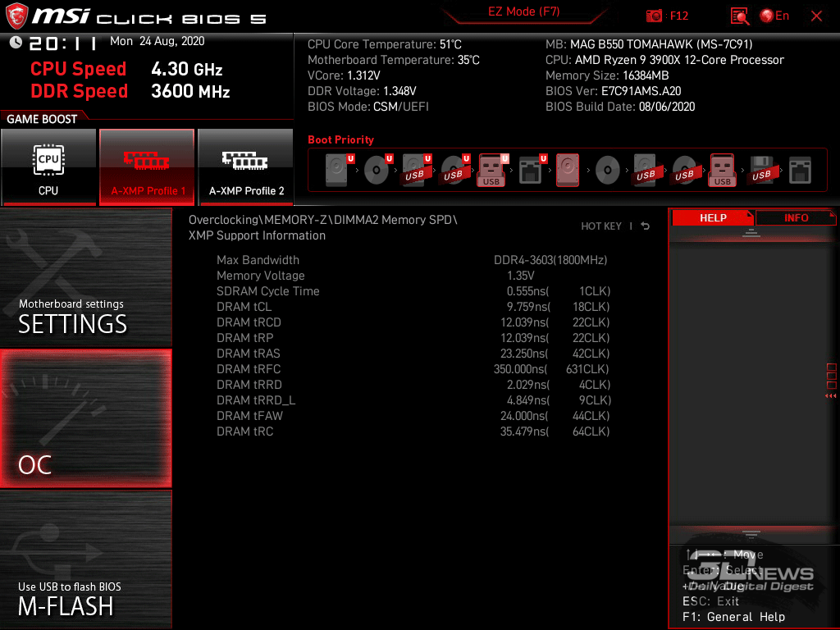This screenshot has width=840, height=630.
Task: Select the DRAM tRRD_L label
Action: (256, 399)
